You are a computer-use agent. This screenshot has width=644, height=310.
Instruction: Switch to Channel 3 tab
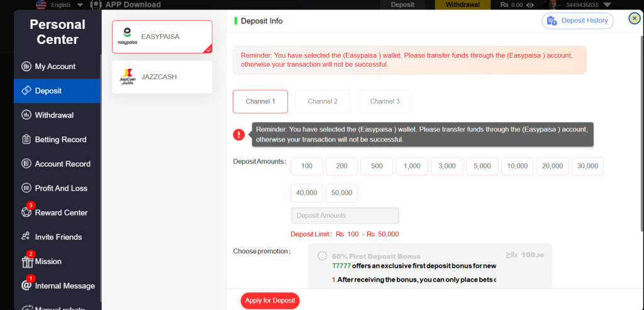(385, 101)
